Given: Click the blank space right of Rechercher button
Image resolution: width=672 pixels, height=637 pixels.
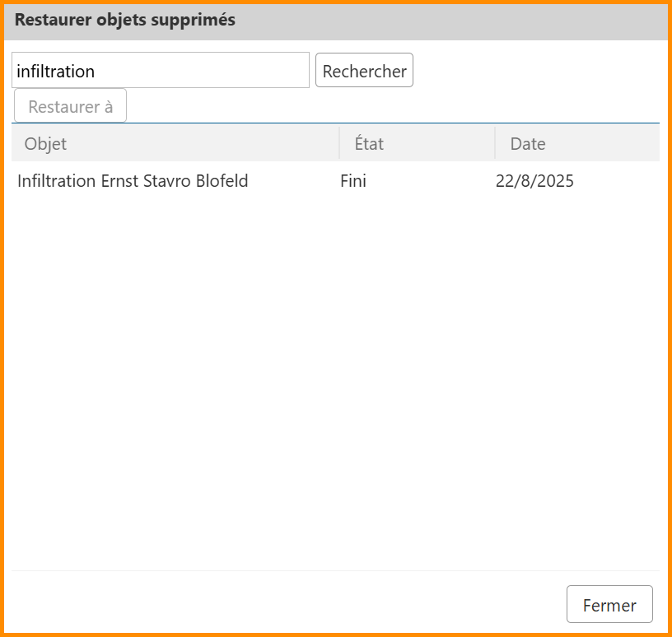Looking at the screenshot, I should point(535,71).
